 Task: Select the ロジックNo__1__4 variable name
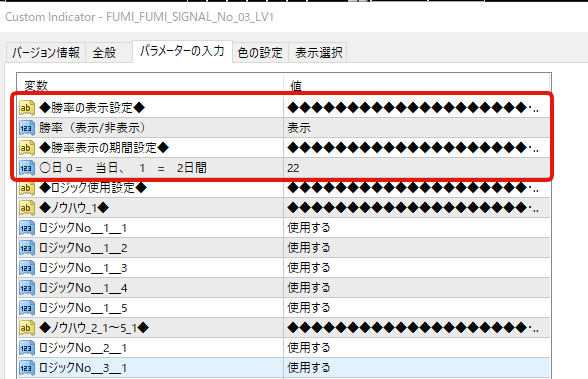coord(83,288)
